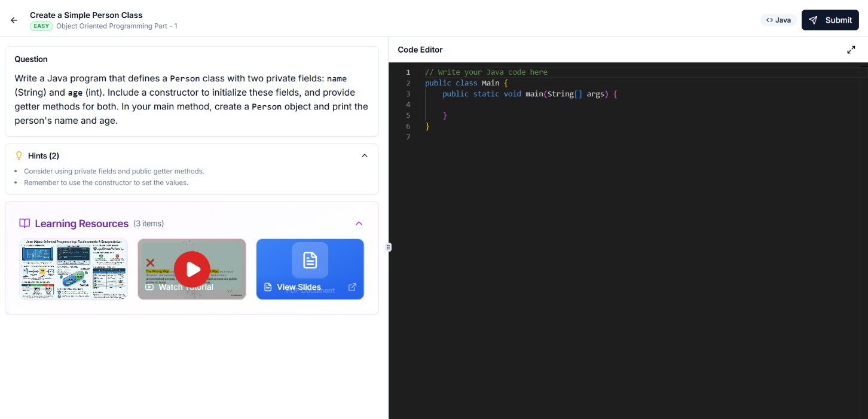Click the panel resize divider handle
Screen dimensions: 868x419
click(x=389, y=247)
